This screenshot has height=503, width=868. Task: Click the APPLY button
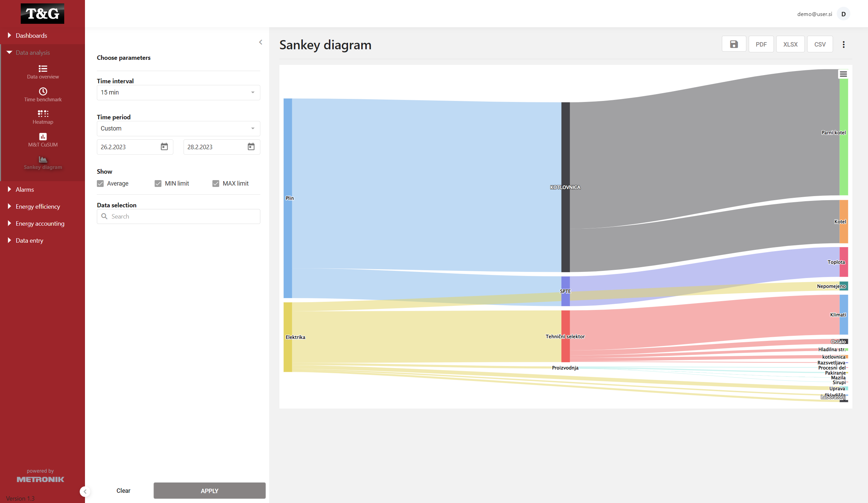209,490
